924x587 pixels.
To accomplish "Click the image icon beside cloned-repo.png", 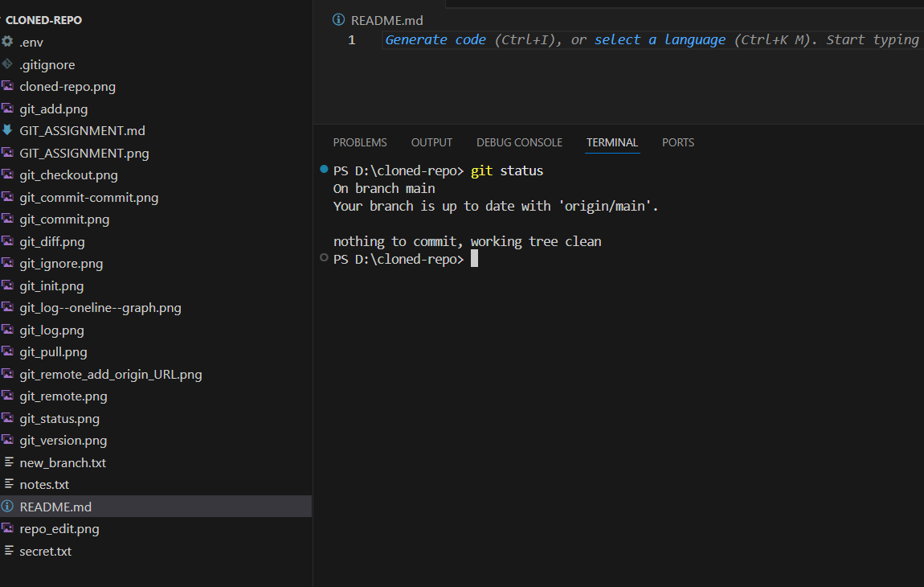I will pos(8,86).
